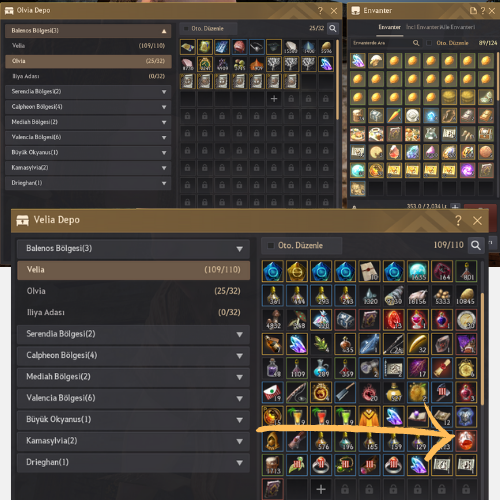This screenshot has width=500, height=500.
Task: Select the carrot item in Envanter
Action: coord(394,116)
